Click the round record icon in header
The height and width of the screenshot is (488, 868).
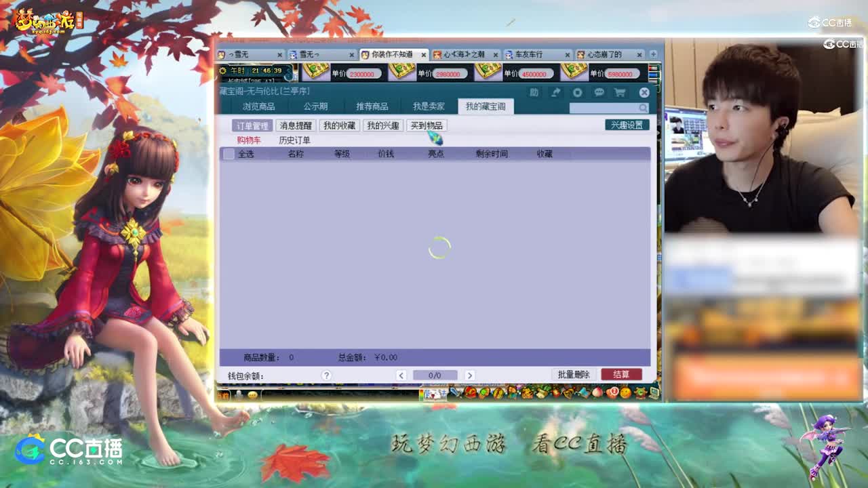coord(577,92)
